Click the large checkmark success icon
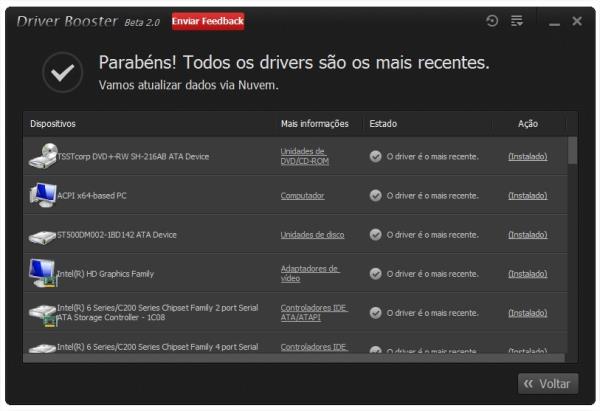 pos(63,72)
